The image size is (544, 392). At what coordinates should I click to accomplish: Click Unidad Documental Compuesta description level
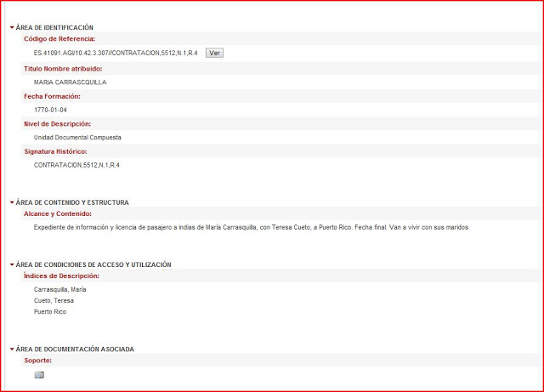(77, 137)
